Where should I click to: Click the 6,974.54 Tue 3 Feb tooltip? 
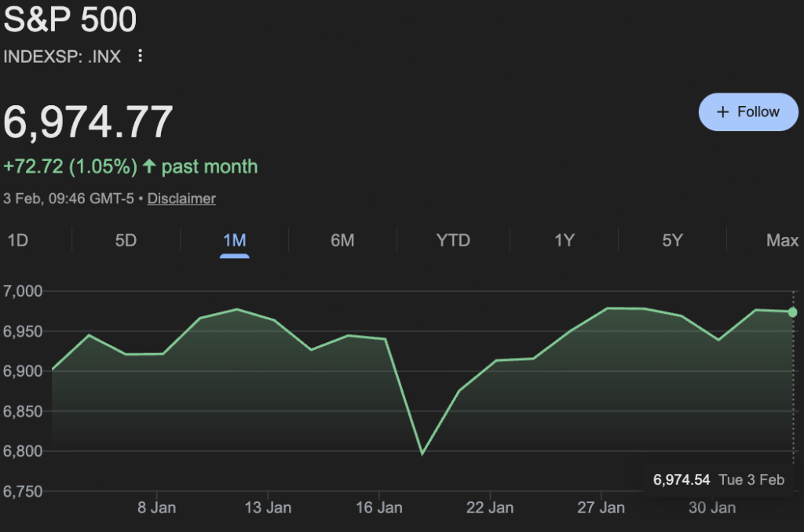pyautogui.click(x=718, y=479)
